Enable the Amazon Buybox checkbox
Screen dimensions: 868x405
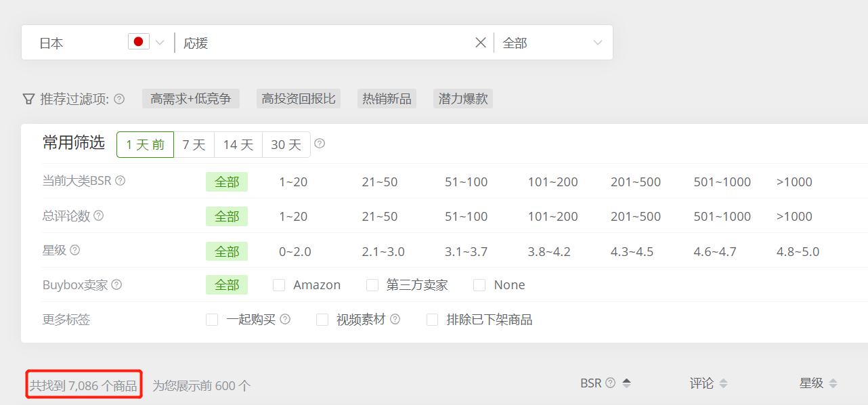pyautogui.click(x=279, y=285)
